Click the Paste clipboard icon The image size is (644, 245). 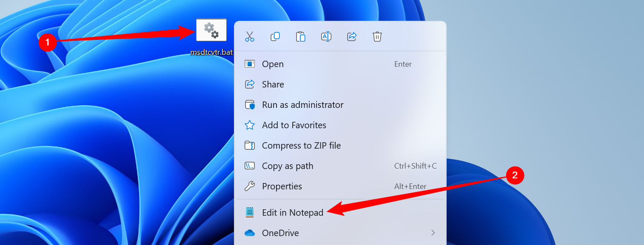point(301,37)
